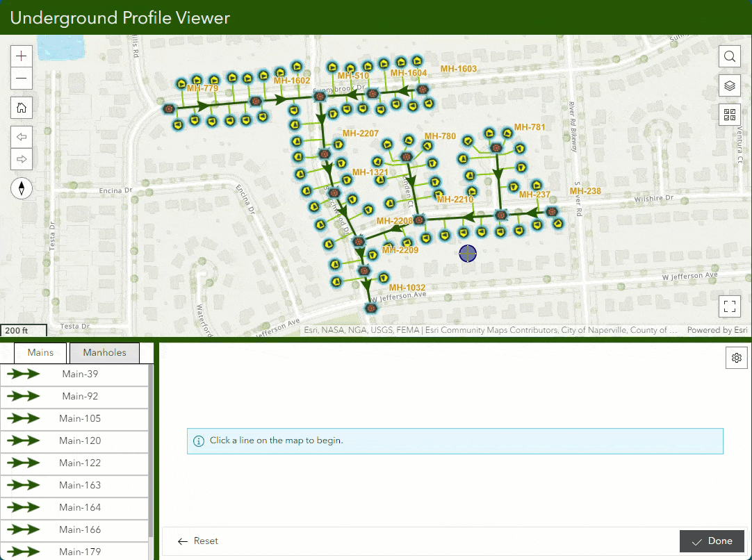Open the profile viewer settings gear
Screen dimensions: 752x560
737,357
